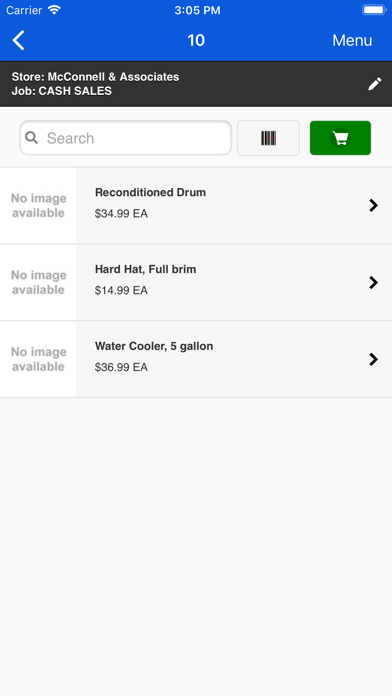Tap Water Cooler image placeholder thumbnail

tap(38, 359)
